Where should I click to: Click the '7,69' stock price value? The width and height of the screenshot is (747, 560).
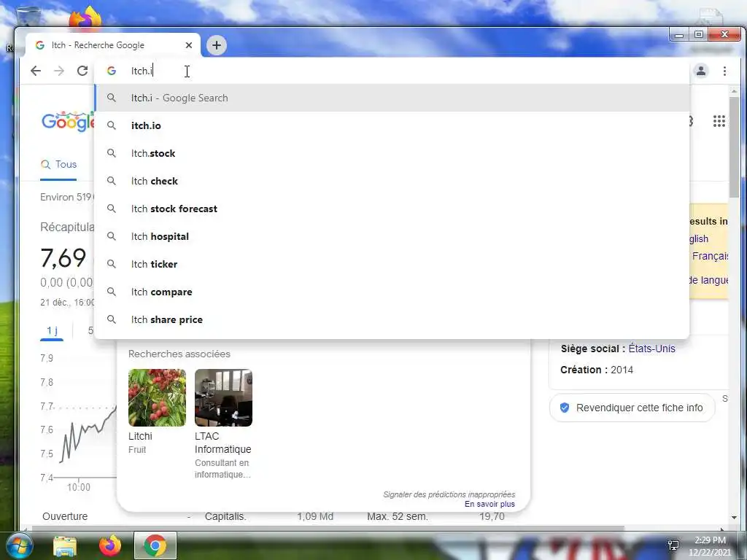pos(63,258)
